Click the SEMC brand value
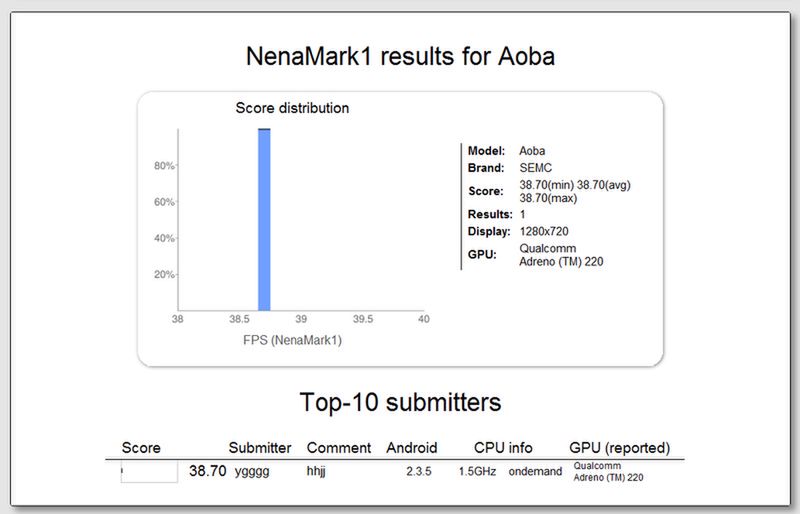Screen dimensions: 800x514 click(536, 168)
